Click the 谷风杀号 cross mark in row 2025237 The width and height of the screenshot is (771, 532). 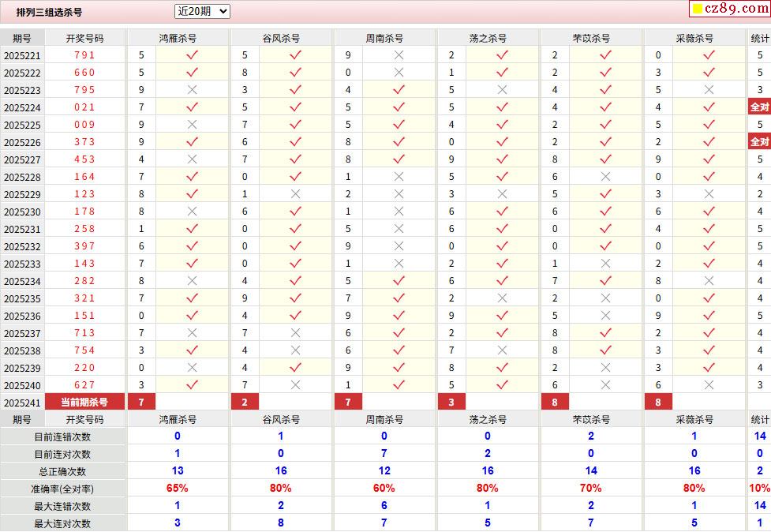coord(295,333)
